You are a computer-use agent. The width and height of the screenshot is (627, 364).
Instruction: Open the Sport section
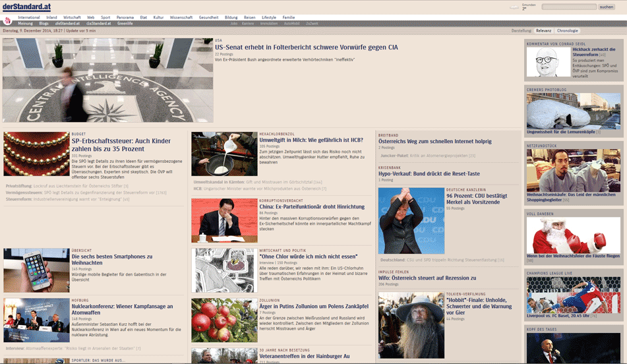(x=105, y=18)
